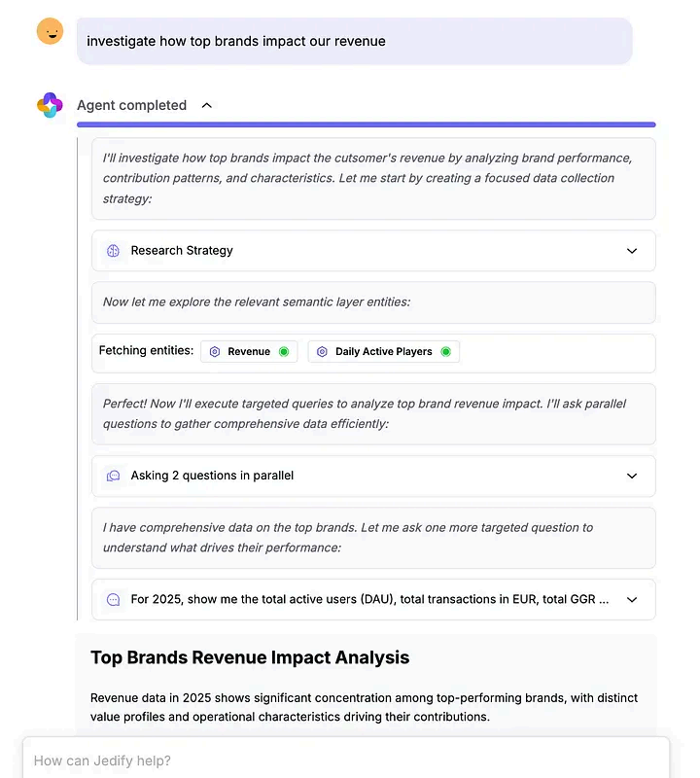
Task: Click the Agent completed label
Action: click(x=131, y=105)
